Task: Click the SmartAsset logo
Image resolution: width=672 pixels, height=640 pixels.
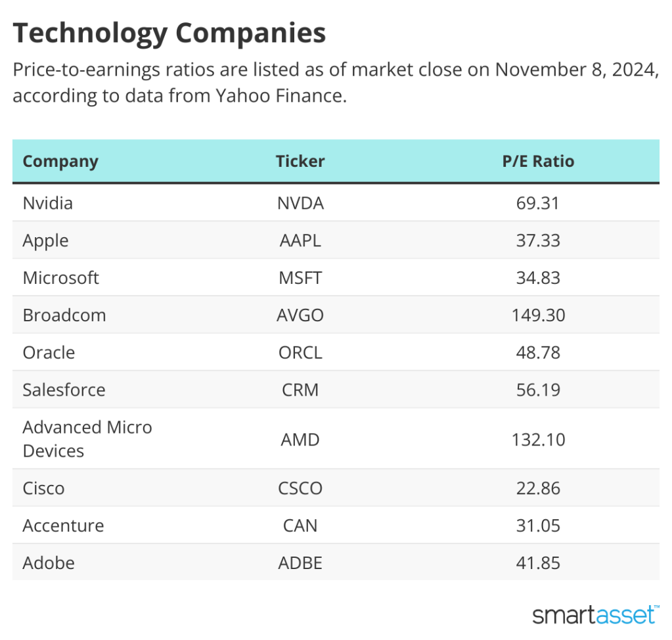Action: click(x=595, y=614)
